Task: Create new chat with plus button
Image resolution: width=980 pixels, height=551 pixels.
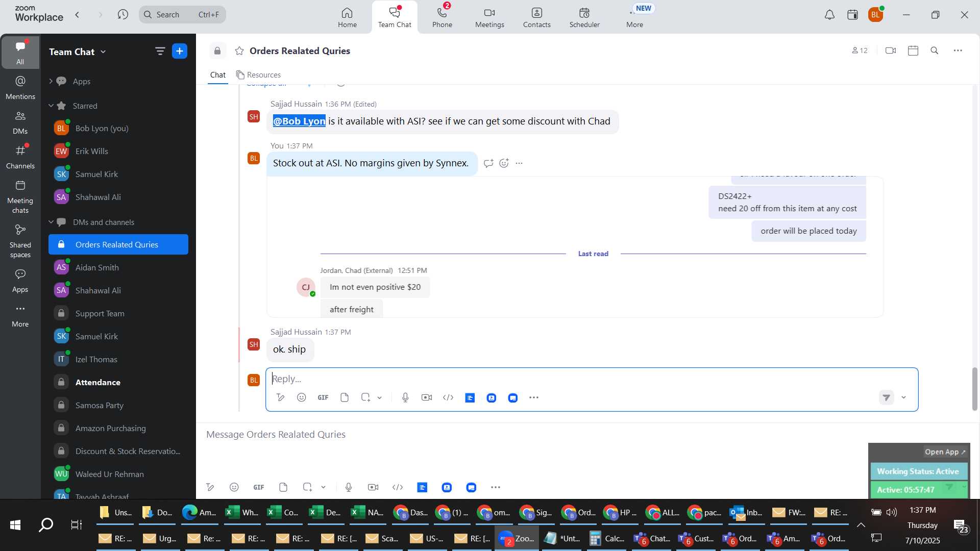Action: 180,51
